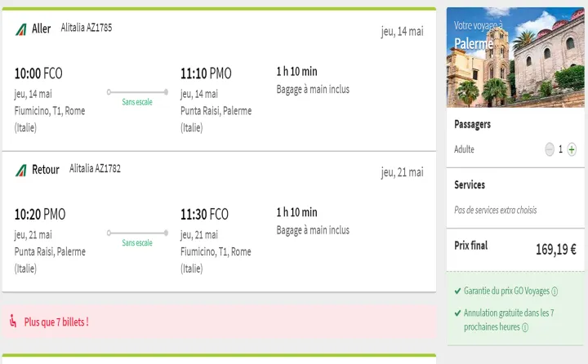Click the Palerme destination photo
588x364 pixels.
click(x=515, y=57)
